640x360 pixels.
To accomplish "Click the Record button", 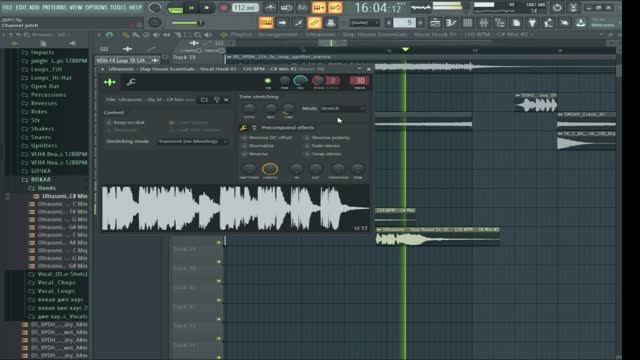I will point(223,8).
